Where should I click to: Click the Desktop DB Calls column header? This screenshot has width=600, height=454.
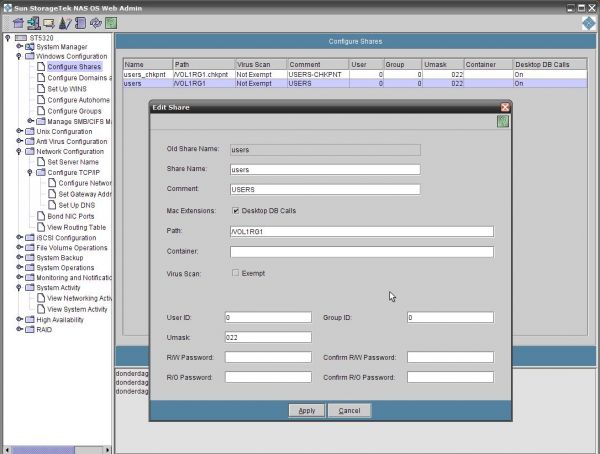[549, 64]
